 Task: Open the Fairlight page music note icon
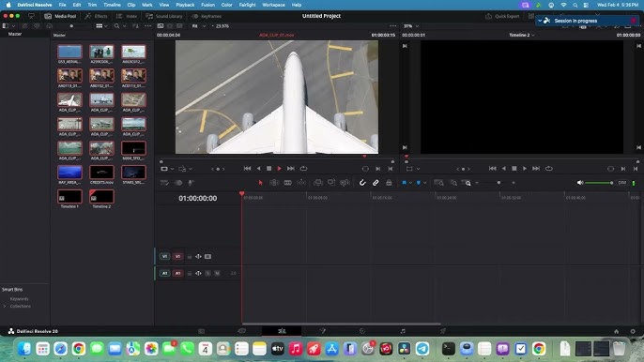403,331
